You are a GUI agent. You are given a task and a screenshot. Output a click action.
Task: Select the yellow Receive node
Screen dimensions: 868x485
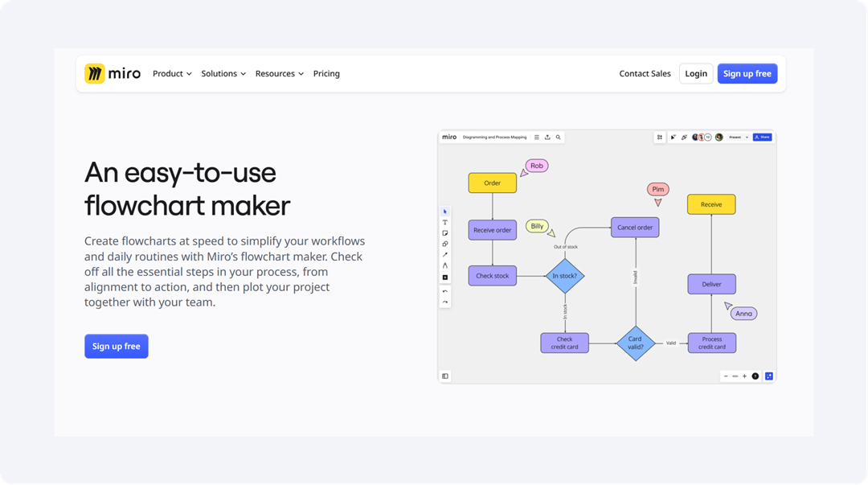click(x=711, y=204)
